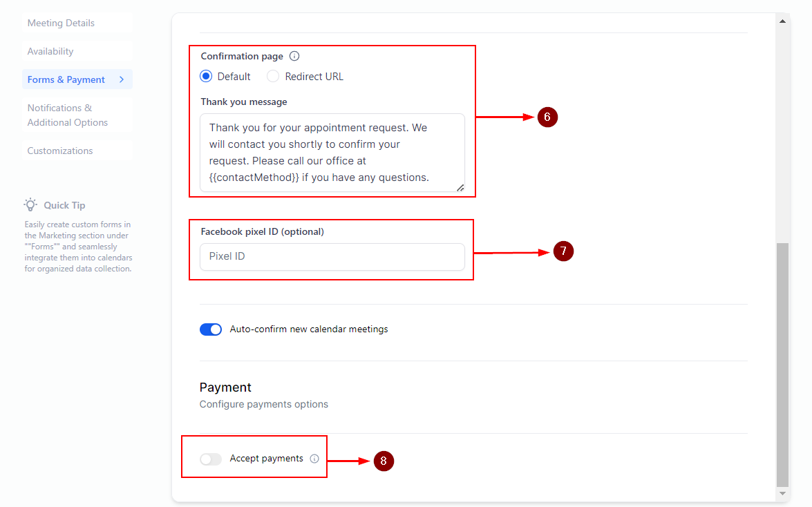Click the Accept payments info icon

pos(314,459)
